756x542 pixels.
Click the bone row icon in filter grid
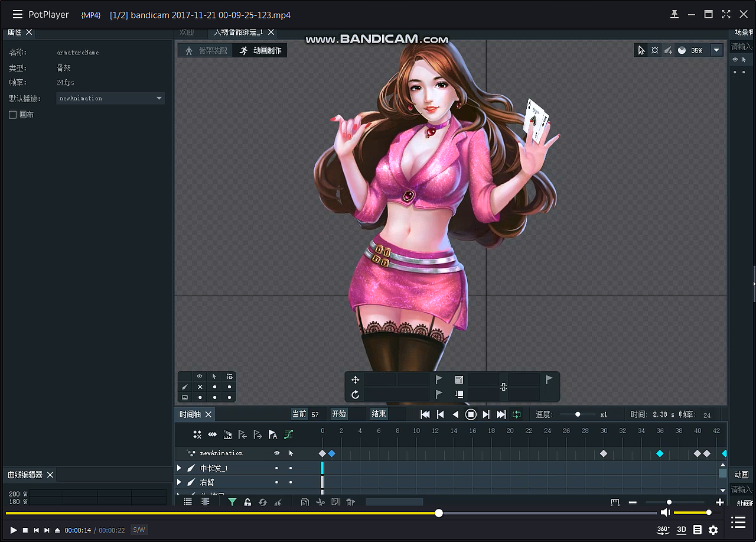pyautogui.click(x=185, y=387)
